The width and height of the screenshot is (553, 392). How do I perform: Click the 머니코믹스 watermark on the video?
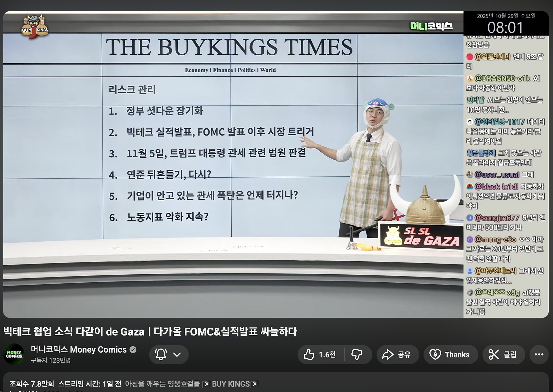[431, 26]
